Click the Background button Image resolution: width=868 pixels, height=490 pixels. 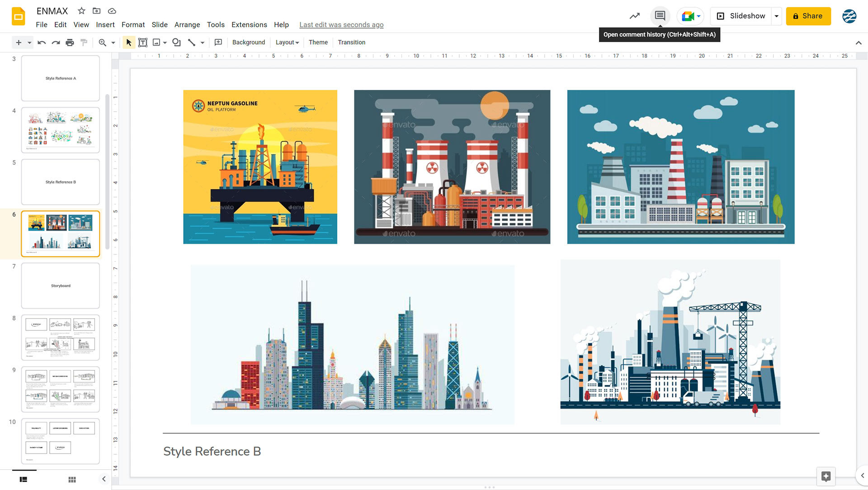pos(248,42)
